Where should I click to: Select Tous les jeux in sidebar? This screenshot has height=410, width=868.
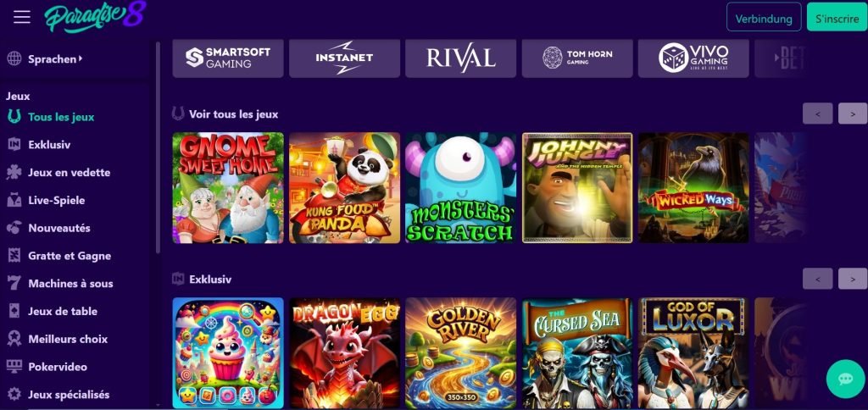tap(61, 117)
